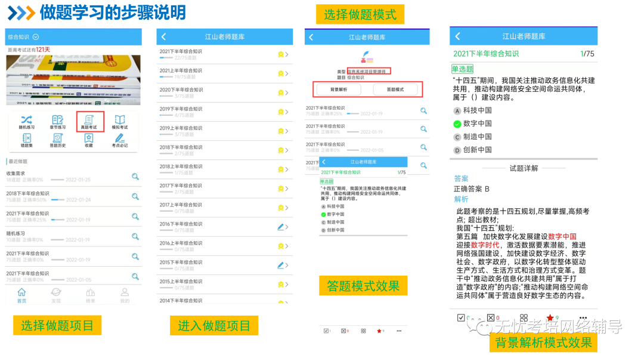Click search icon of home row dated 2022-01-05
This screenshot has height=355, width=644.
click(135, 276)
